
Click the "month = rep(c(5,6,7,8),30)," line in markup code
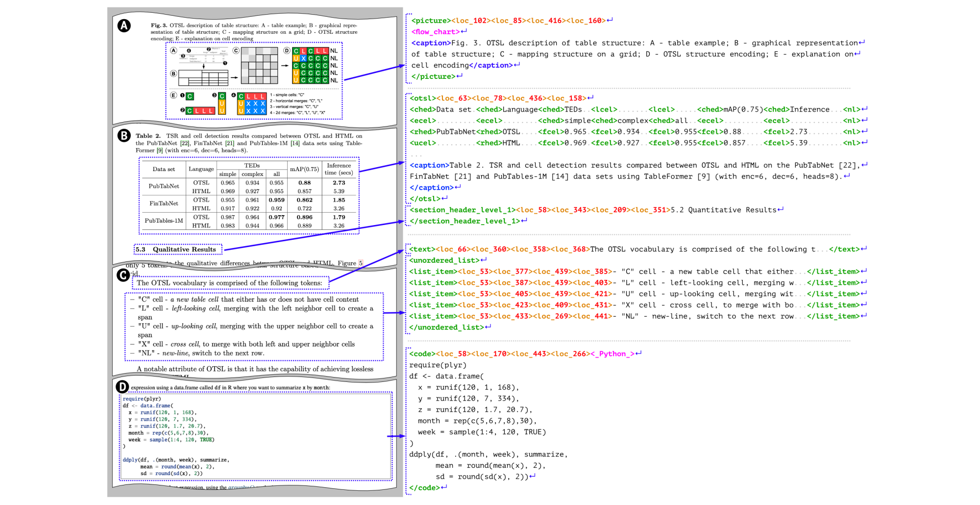point(477,421)
